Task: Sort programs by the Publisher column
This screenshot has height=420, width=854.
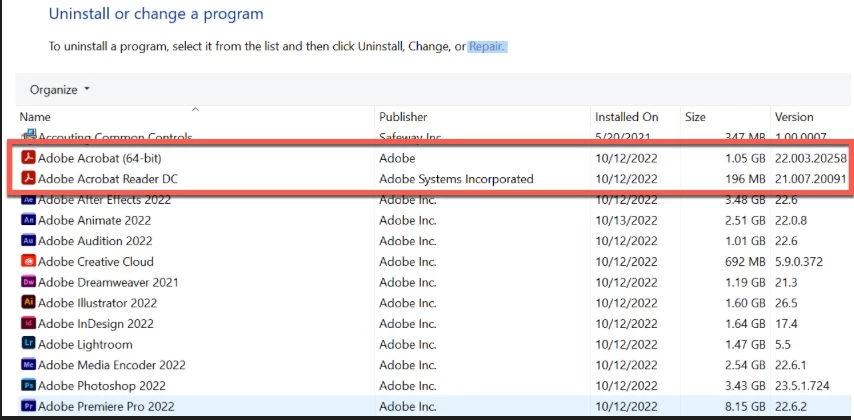Action: (403, 117)
